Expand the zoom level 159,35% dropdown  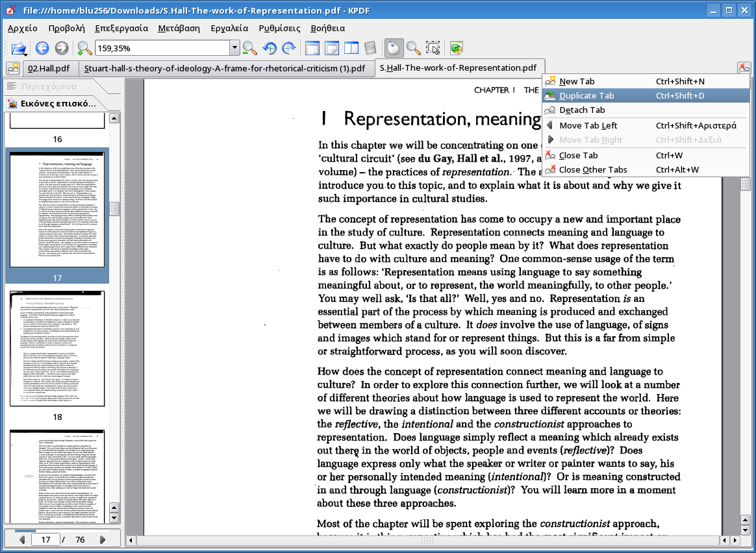coord(234,48)
